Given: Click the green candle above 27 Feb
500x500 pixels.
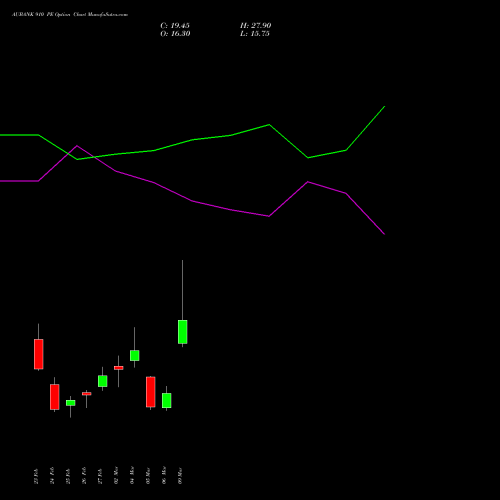Looking at the screenshot, I should 103,381.
